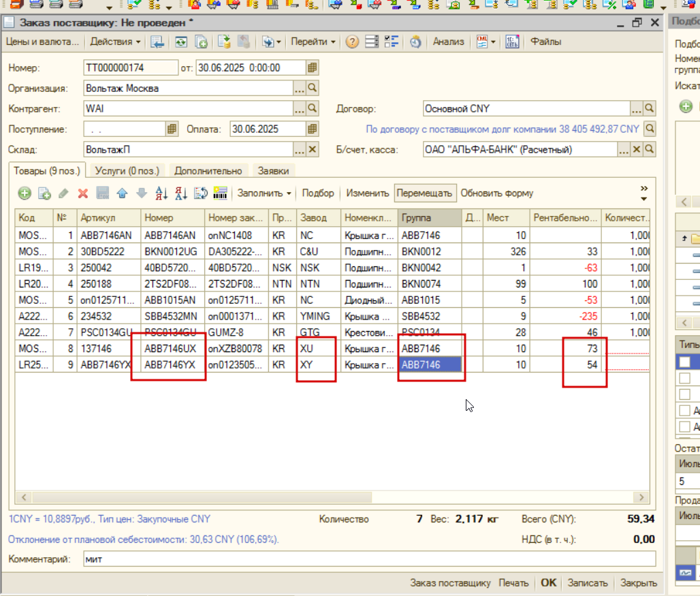700x596 pixels.
Task: Open the Перейти dropdown menu
Action: pos(313,42)
